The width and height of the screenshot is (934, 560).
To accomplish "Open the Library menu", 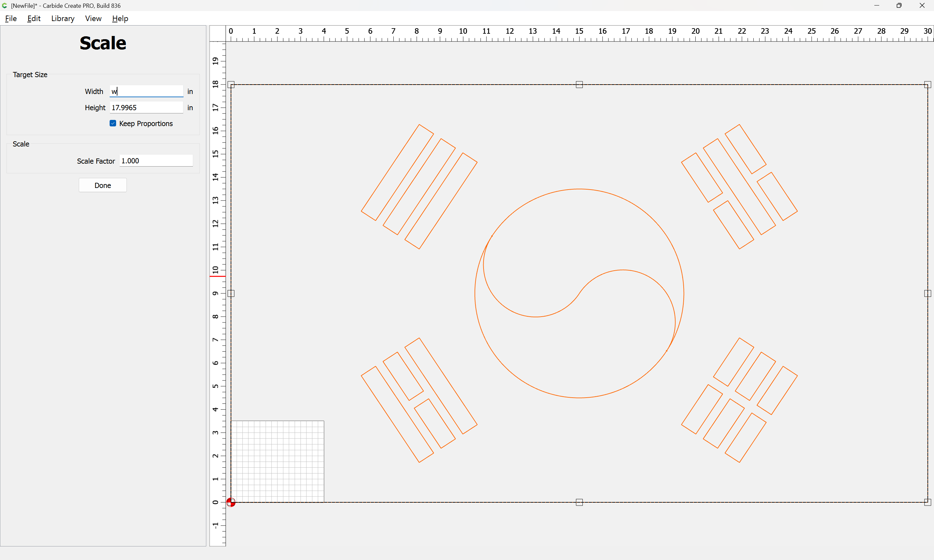I will (63, 18).
